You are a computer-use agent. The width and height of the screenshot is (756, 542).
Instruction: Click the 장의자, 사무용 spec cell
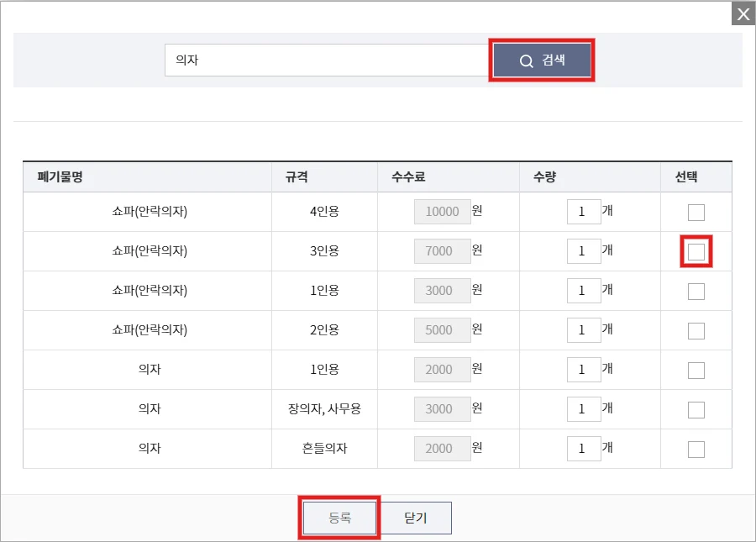pos(324,409)
